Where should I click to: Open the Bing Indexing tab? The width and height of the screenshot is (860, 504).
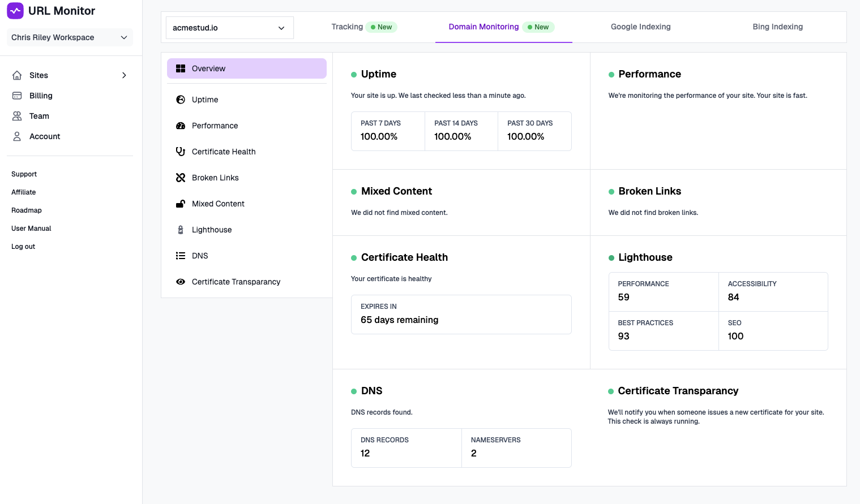point(777,27)
